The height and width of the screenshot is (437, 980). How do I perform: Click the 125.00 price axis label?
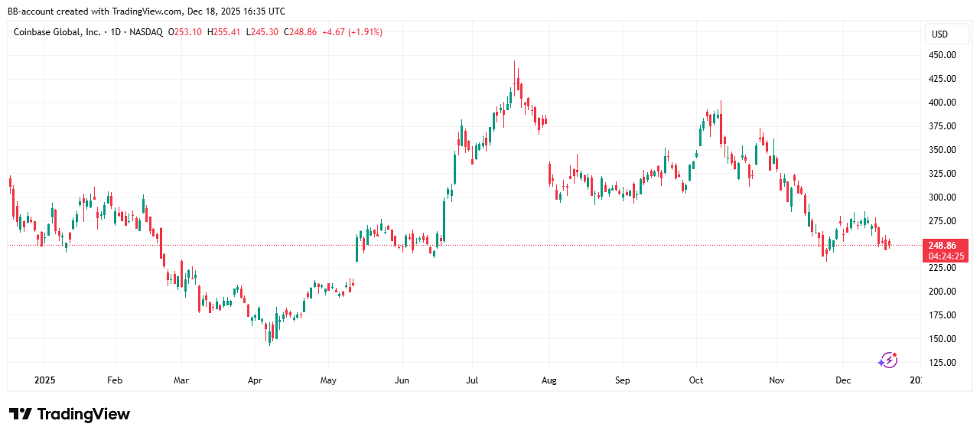click(942, 362)
